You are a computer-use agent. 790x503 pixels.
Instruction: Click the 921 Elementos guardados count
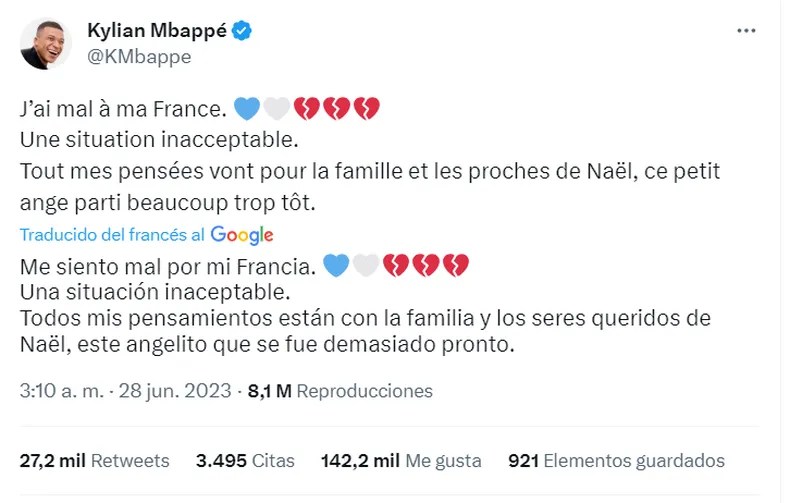[x=616, y=461]
